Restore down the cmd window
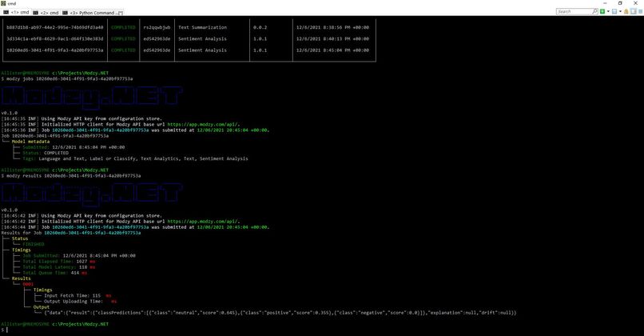The image size is (644, 336). click(620, 3)
